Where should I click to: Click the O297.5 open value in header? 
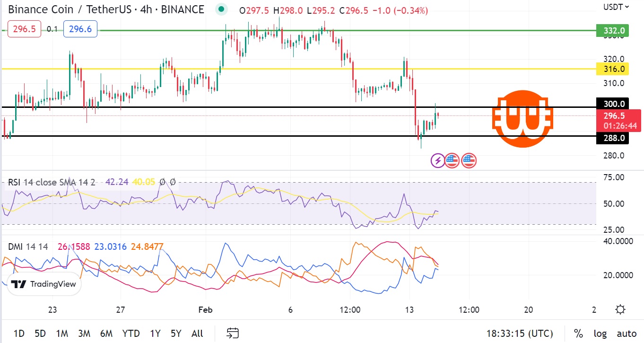(254, 10)
